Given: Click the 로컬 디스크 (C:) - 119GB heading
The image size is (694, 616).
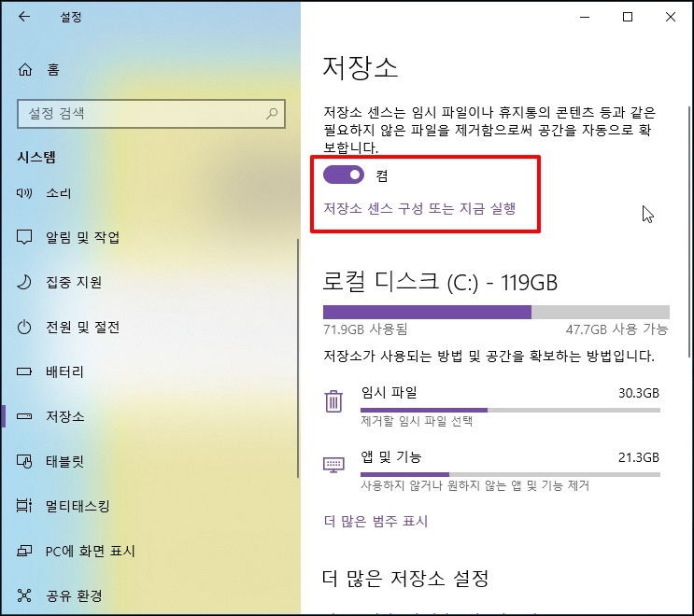Looking at the screenshot, I should (440, 282).
